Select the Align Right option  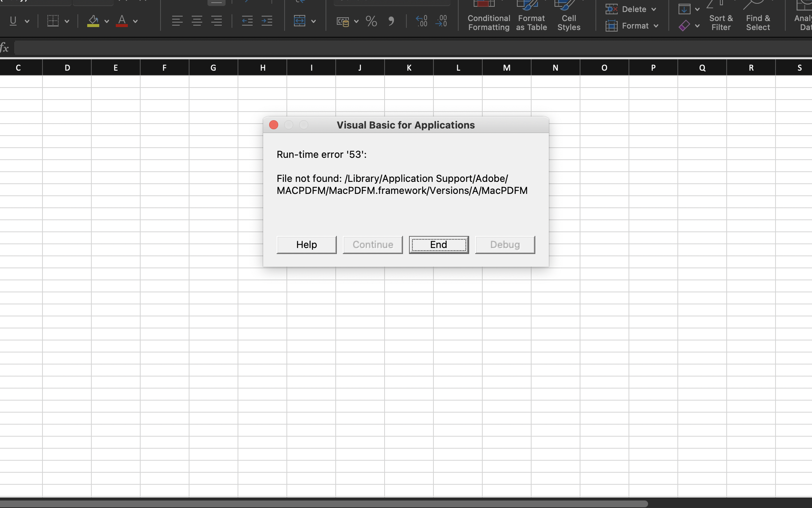(x=217, y=21)
